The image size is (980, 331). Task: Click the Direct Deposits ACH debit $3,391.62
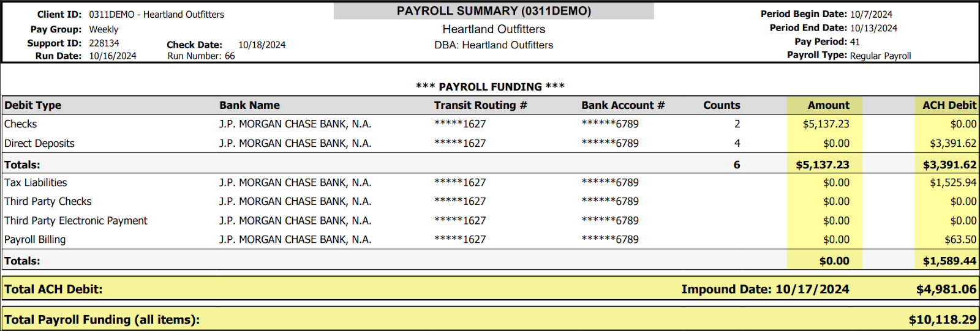coord(952,144)
